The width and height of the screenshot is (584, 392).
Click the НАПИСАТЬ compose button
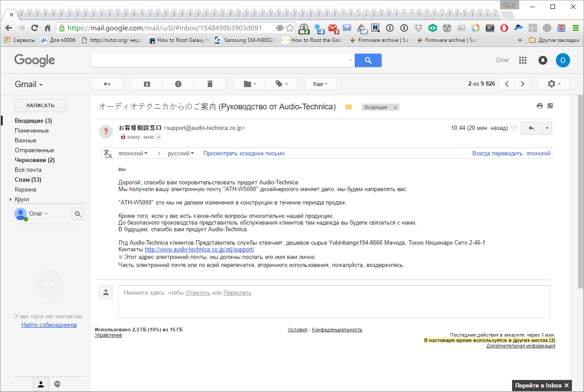[x=40, y=105]
